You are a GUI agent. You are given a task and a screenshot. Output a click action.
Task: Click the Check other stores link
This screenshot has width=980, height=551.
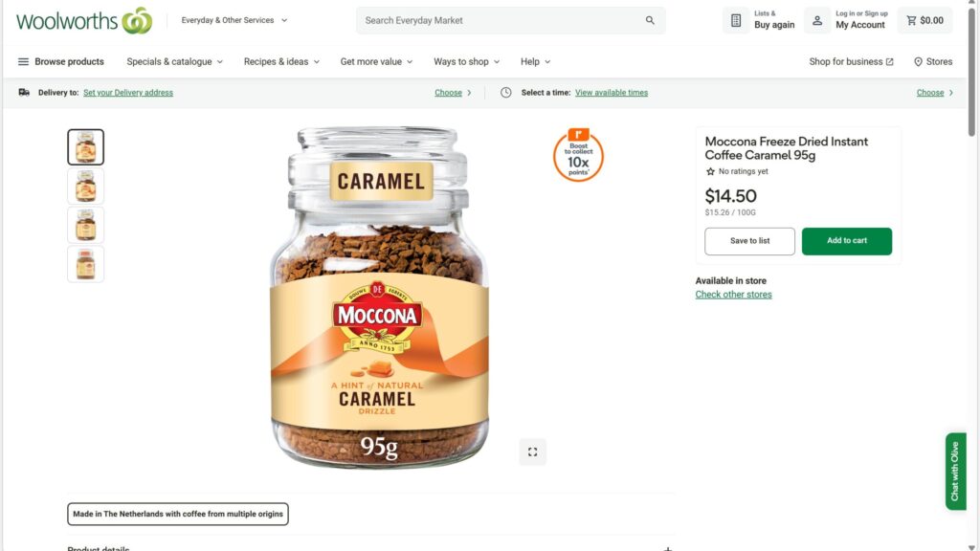[x=733, y=295]
